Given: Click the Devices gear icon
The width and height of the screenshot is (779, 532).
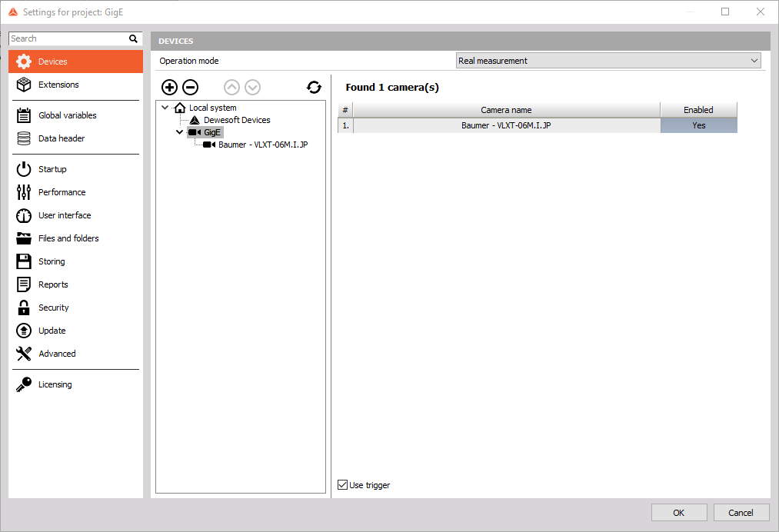Looking at the screenshot, I should 24,62.
